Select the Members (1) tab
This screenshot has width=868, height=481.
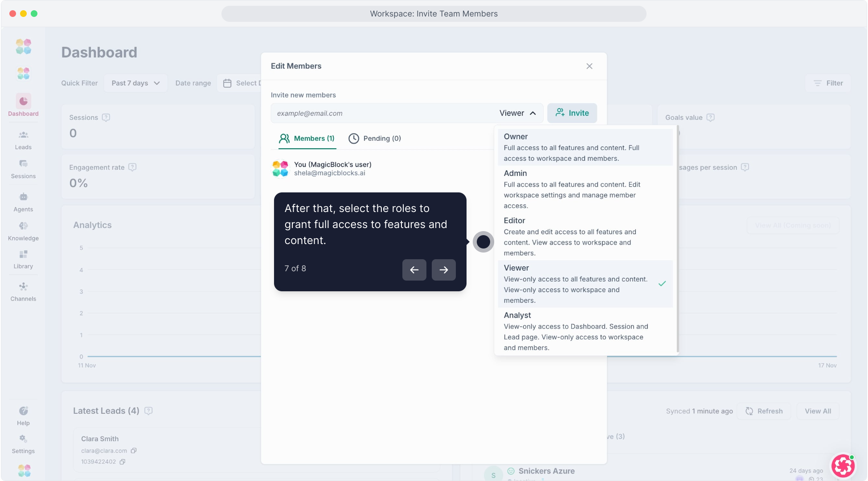(x=307, y=139)
